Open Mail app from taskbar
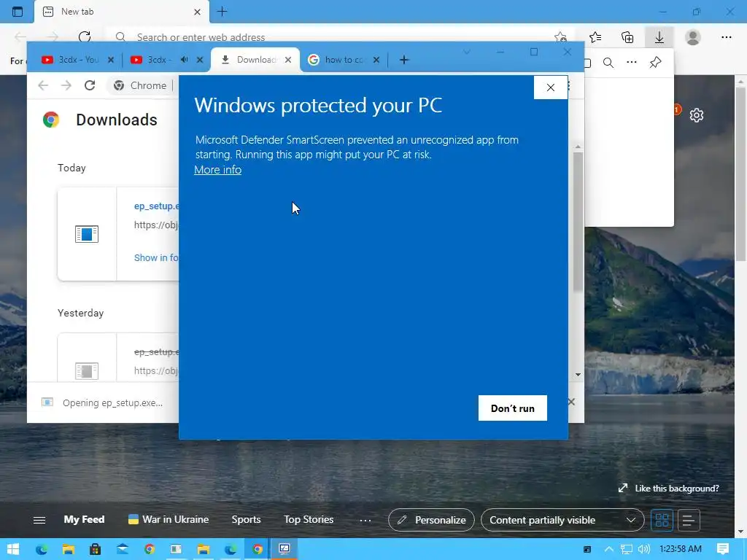The height and width of the screenshot is (560, 747). [123, 549]
